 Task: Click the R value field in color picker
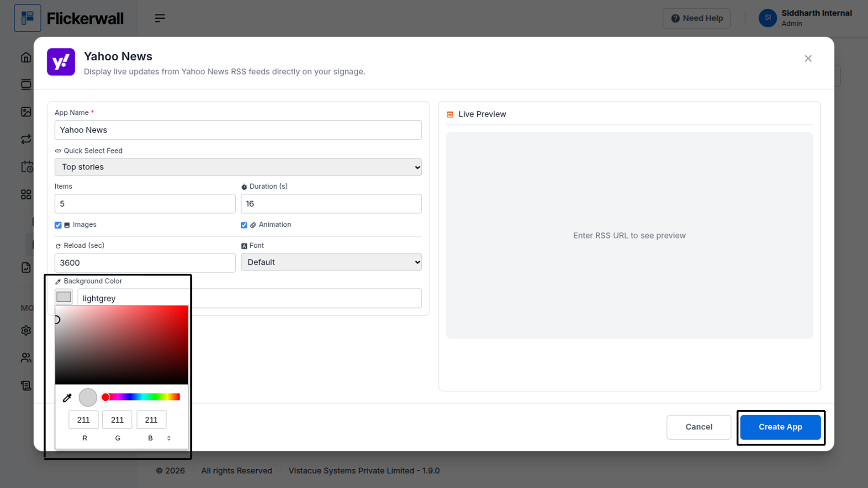pyautogui.click(x=83, y=420)
